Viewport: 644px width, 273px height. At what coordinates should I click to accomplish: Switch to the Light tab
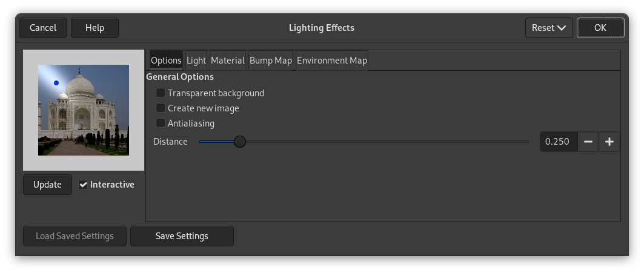click(196, 61)
